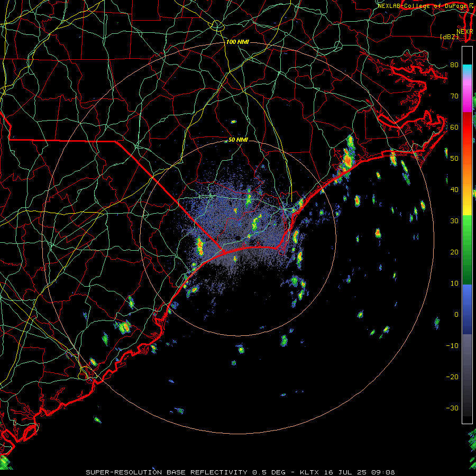This screenshot has height=476, width=476.
Task: Click the "-10" value on the dBZ scale
Action: click(452, 346)
